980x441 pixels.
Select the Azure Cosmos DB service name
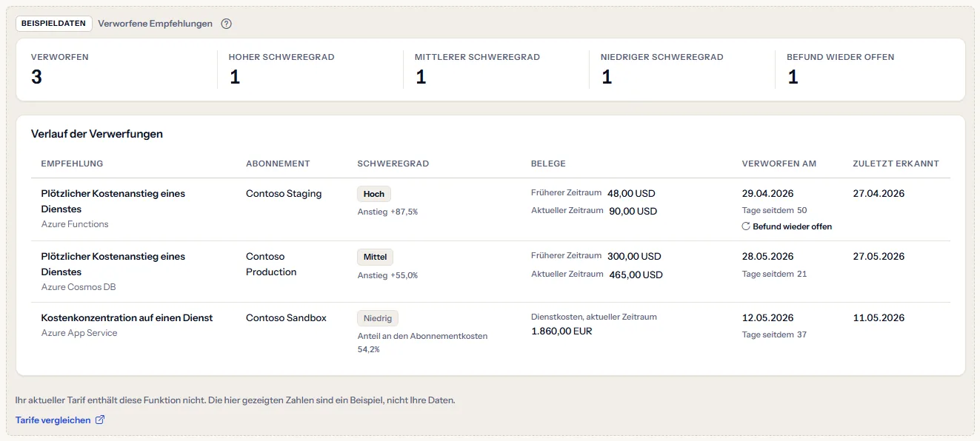click(79, 287)
